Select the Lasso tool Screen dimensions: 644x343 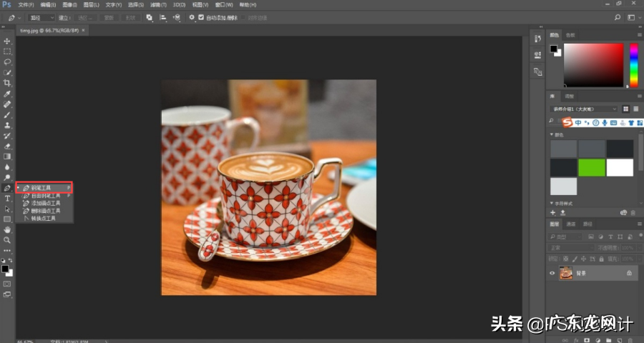point(7,62)
